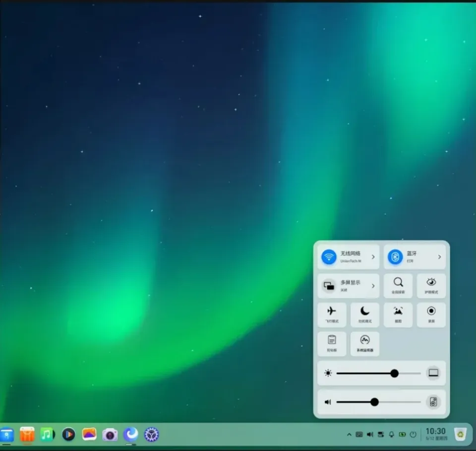This screenshot has width=476, height=451.
Task: Open Music app in the dock
Action: 47,435
